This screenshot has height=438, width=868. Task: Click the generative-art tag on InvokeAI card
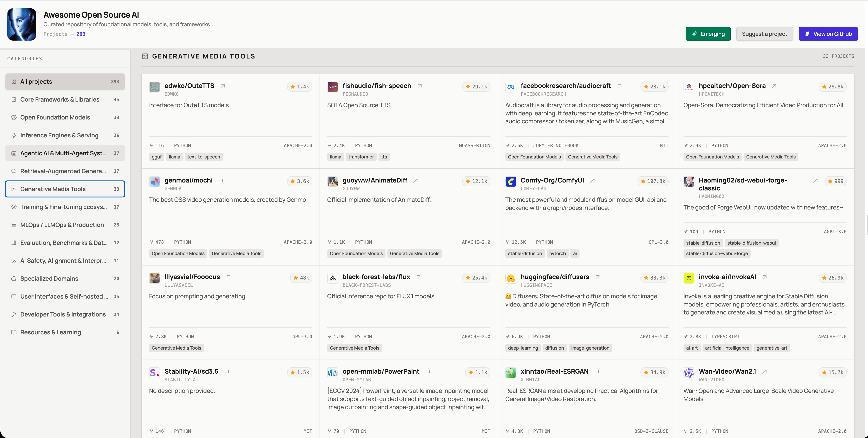click(x=772, y=348)
